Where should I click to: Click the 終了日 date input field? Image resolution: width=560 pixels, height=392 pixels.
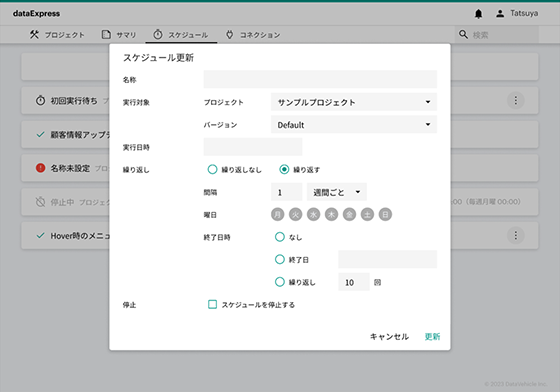388,259
